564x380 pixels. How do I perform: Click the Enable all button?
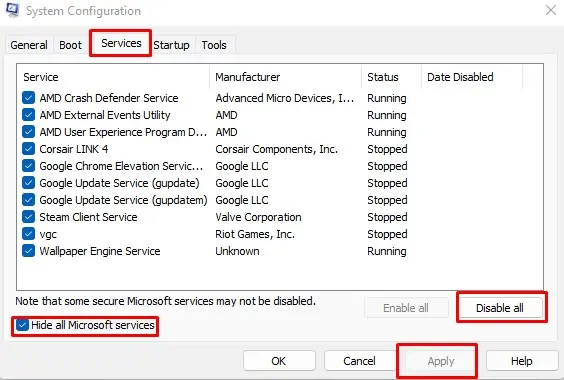[406, 308]
